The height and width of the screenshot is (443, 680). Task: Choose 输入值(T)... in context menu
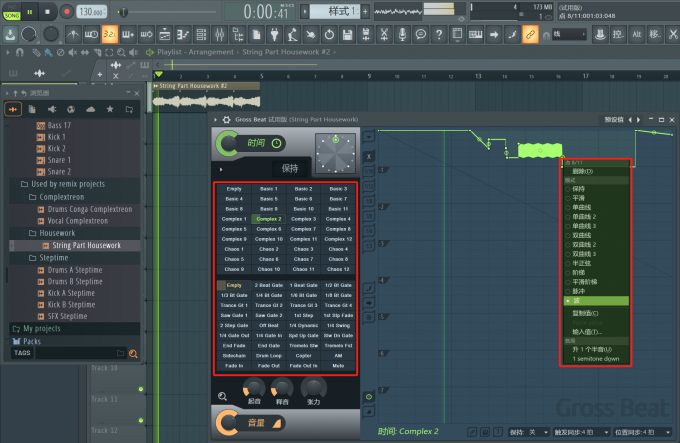coord(596,332)
